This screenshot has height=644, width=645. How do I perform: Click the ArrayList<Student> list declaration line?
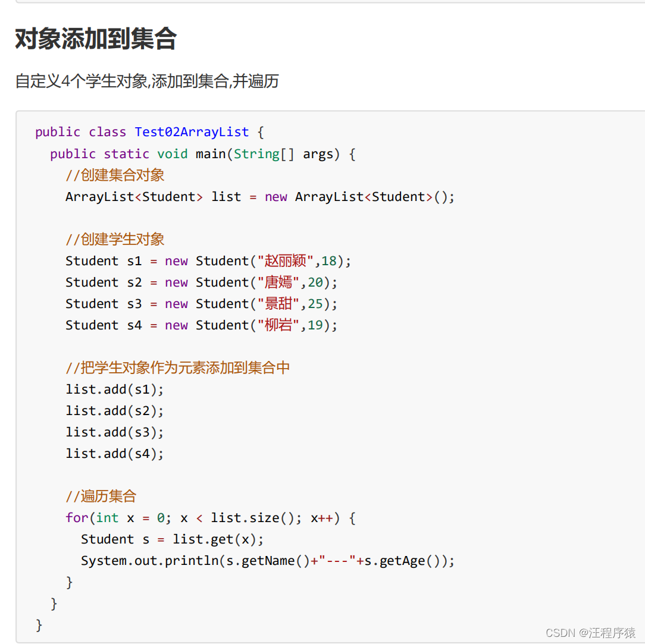(260, 197)
